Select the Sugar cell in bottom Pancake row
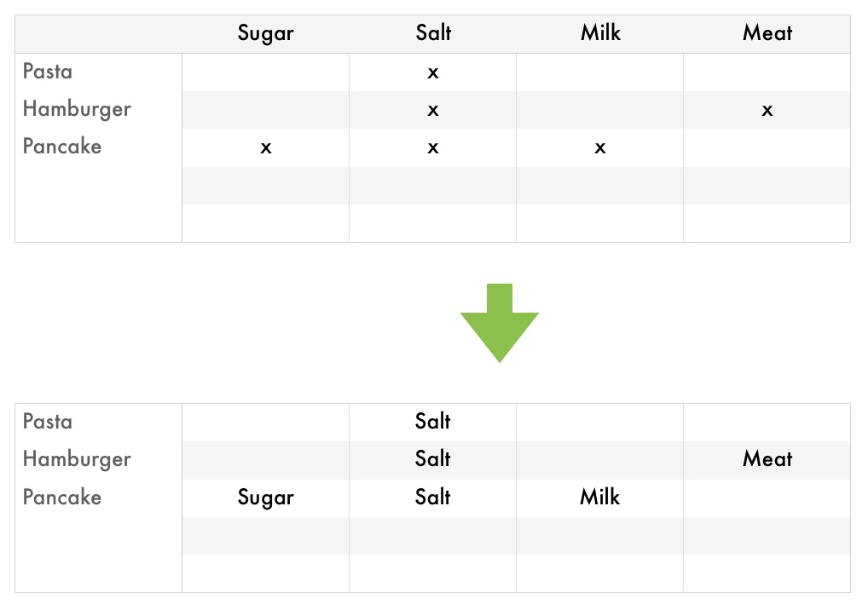This screenshot has width=868, height=610. coord(266,498)
